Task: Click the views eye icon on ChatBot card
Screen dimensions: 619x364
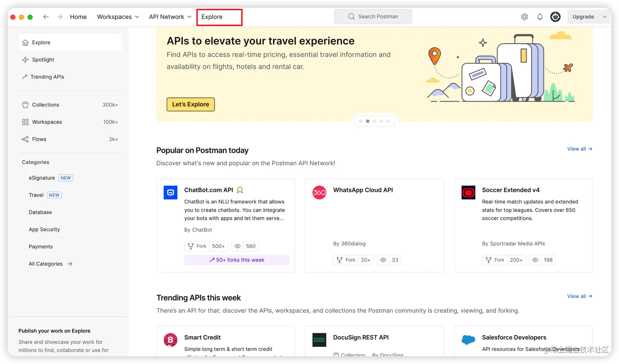Action: point(237,246)
